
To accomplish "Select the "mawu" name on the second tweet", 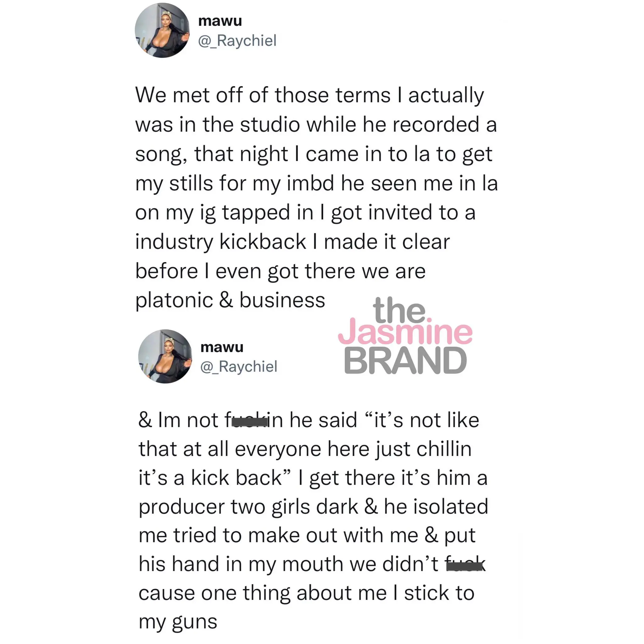I will (x=222, y=347).
